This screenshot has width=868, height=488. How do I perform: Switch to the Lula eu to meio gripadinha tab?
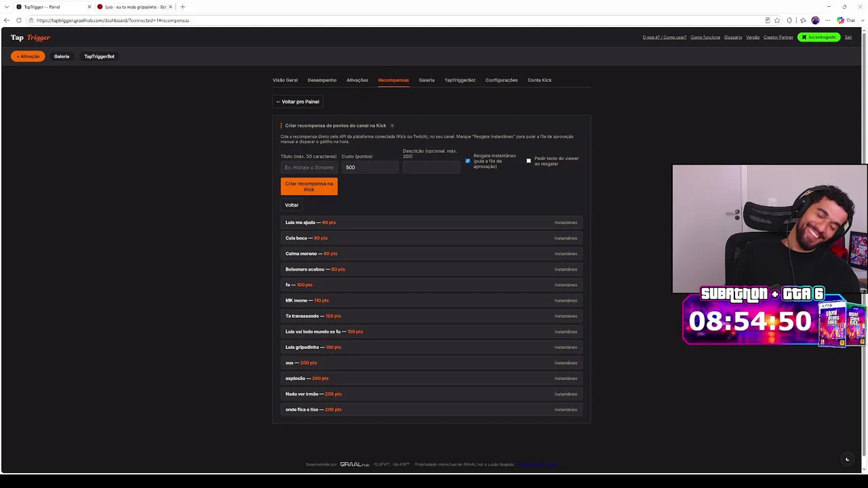[136, 7]
